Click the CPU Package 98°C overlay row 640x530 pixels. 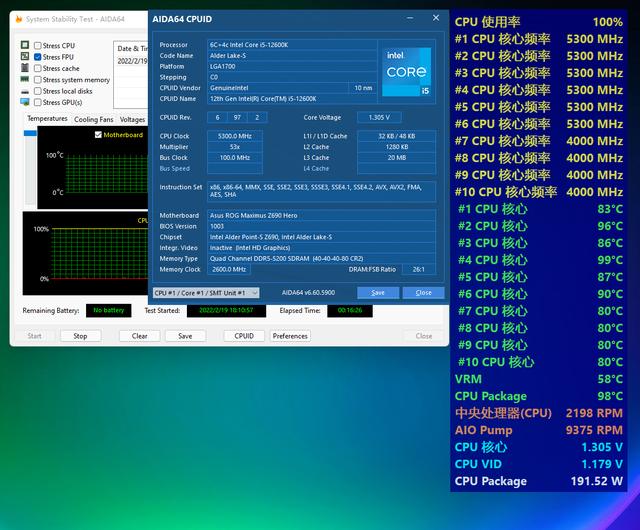tap(539, 396)
